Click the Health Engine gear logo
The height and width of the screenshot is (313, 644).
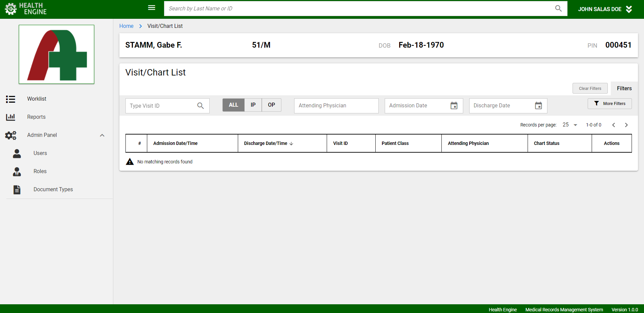(x=11, y=9)
